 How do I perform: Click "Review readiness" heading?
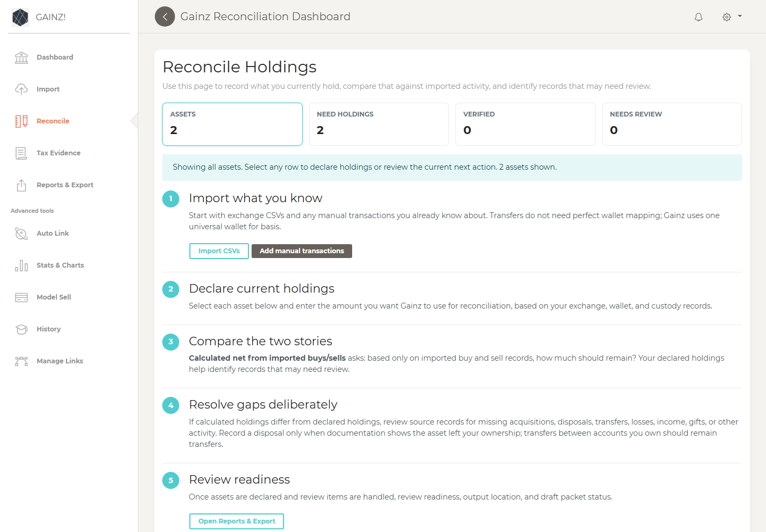239,480
